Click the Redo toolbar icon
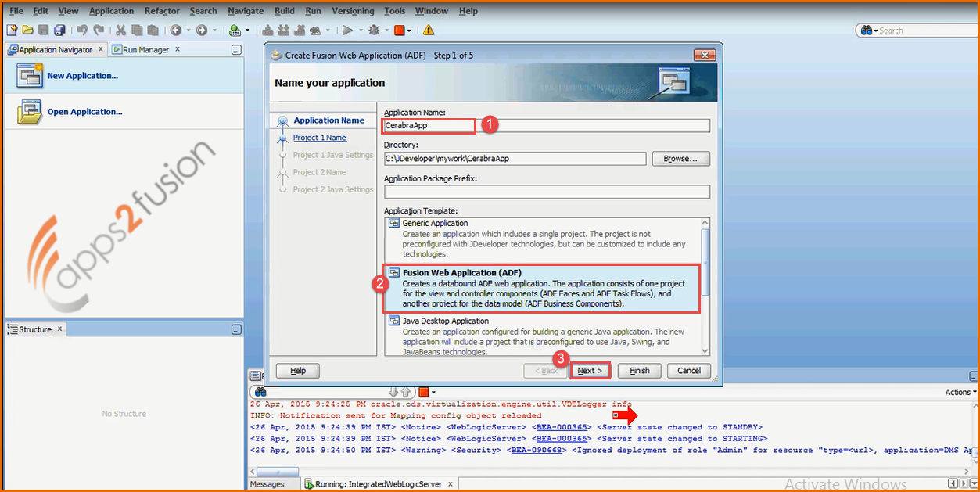 click(x=99, y=31)
